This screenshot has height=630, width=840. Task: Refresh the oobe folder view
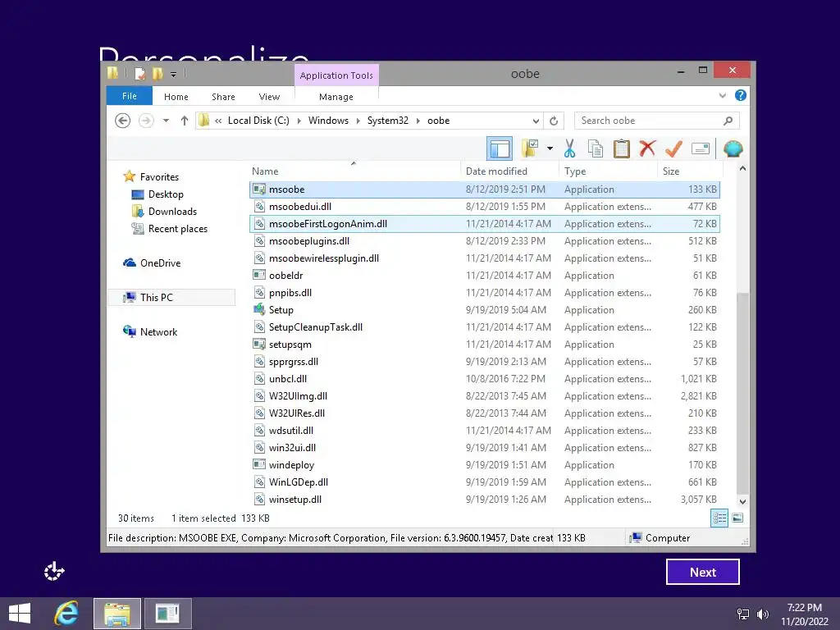(x=554, y=121)
